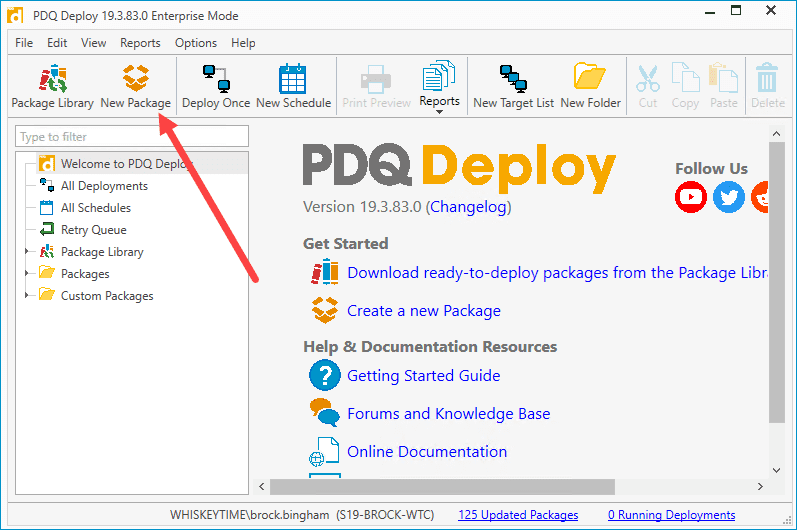Viewport: 797px width, 530px height.
Task: Click the Online Documentation page icon
Action: 324,451
